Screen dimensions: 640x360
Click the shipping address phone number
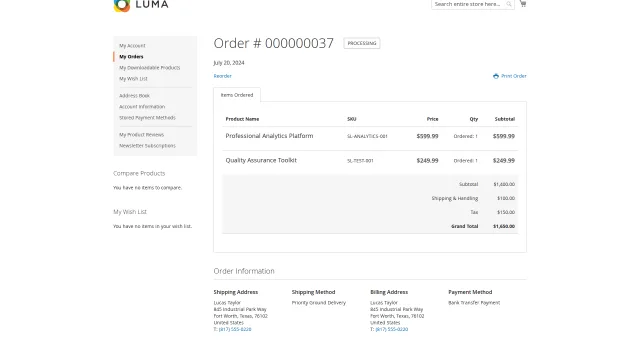[x=235, y=329]
